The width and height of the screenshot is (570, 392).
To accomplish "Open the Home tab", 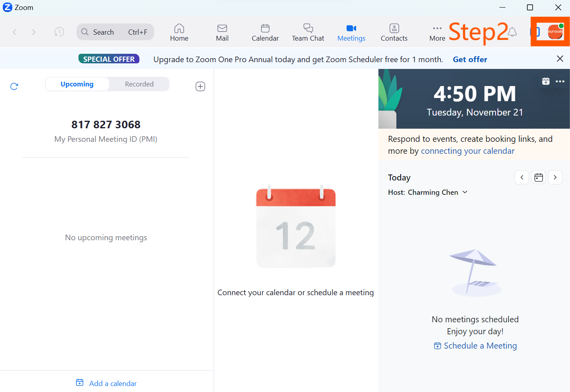I will (x=179, y=32).
